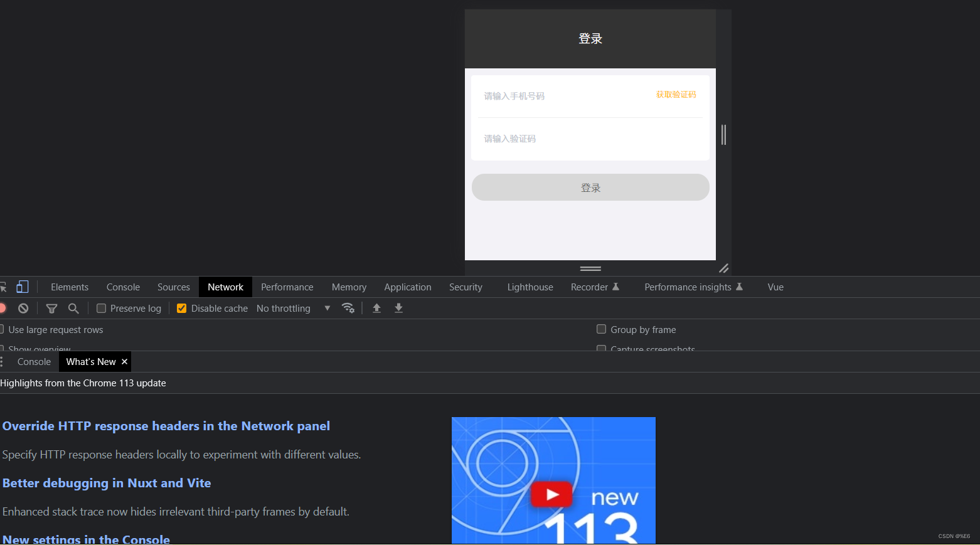The width and height of the screenshot is (980, 545).
Task: Open the Sources tab
Action: coord(174,287)
